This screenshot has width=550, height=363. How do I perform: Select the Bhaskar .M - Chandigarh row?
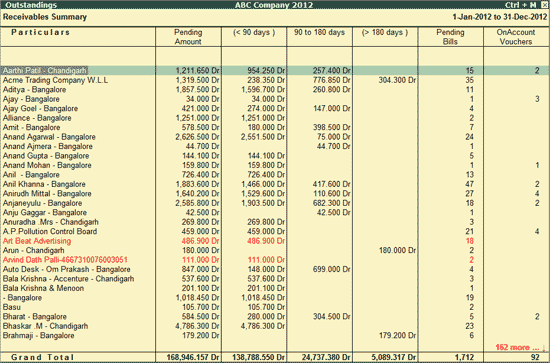275,326
